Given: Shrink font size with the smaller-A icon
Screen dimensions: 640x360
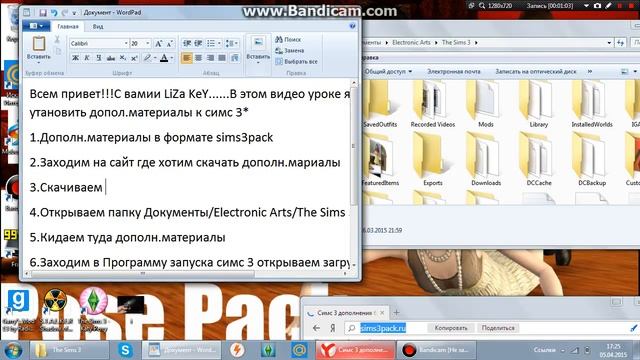Looking at the screenshot, I should tap(170, 43).
